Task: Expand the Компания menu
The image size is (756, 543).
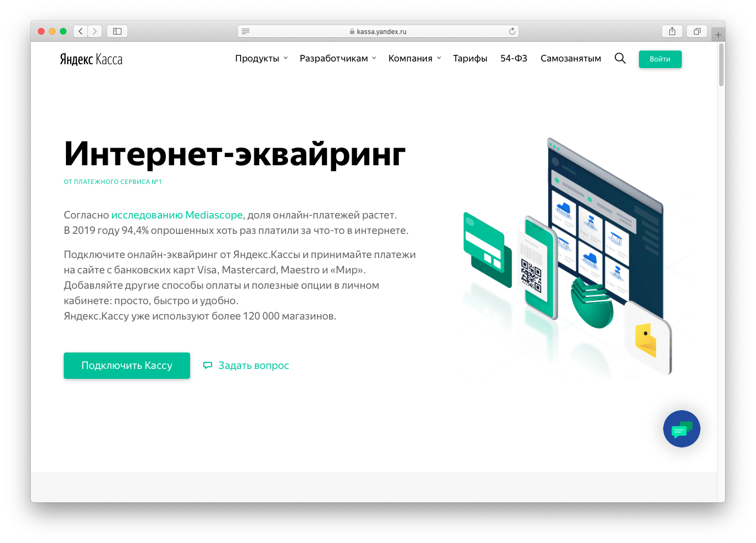Action: pos(415,58)
